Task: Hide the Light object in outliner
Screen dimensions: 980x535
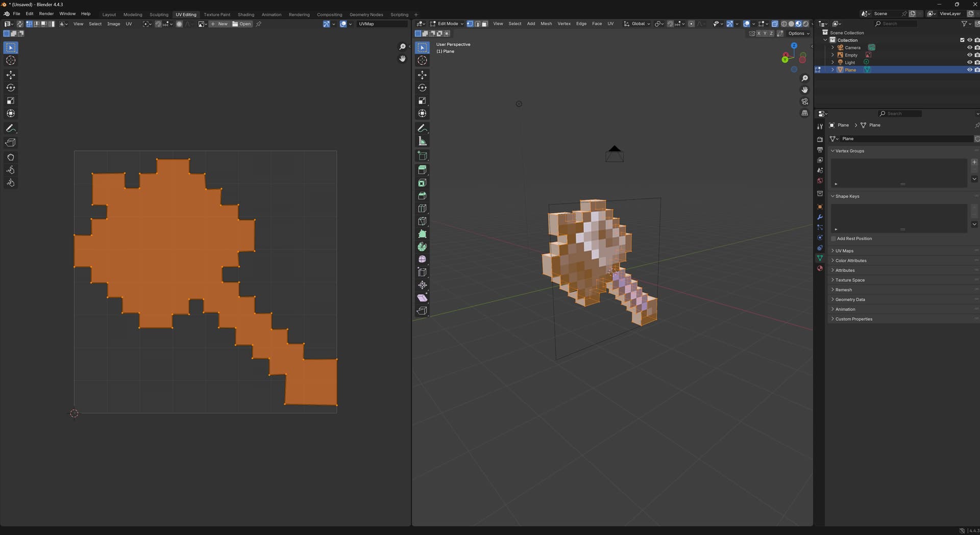Action: click(x=969, y=63)
